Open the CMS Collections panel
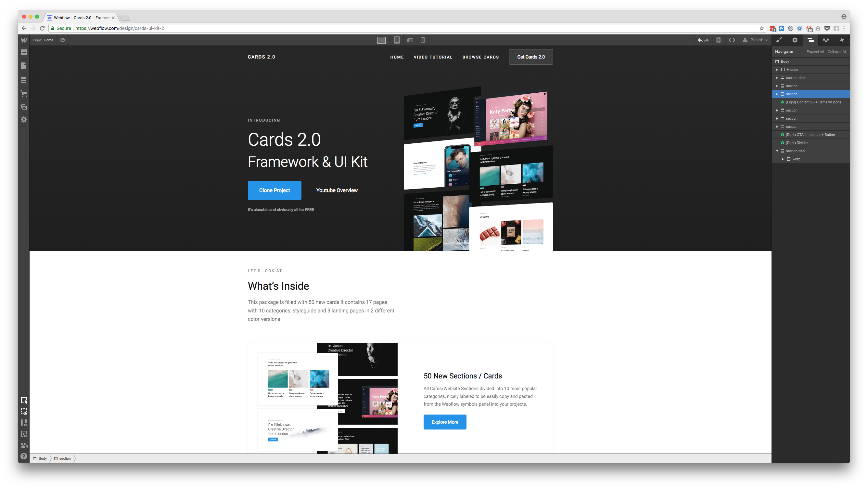Image resolution: width=868 pixels, height=489 pixels. click(24, 80)
